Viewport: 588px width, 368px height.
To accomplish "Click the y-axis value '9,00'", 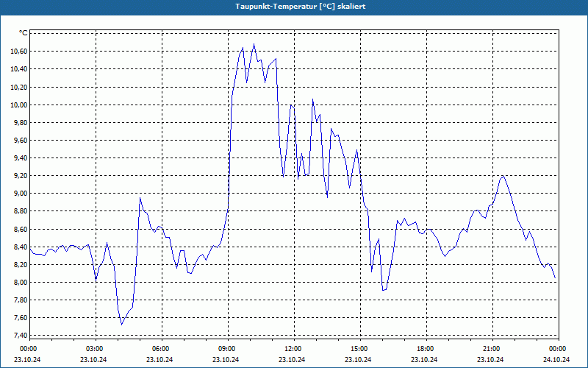I will (21, 193).
